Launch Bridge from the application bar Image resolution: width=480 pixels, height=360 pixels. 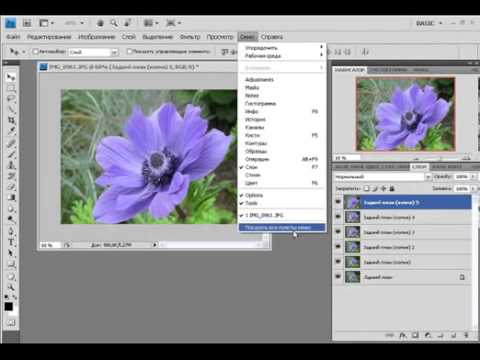click(x=27, y=23)
